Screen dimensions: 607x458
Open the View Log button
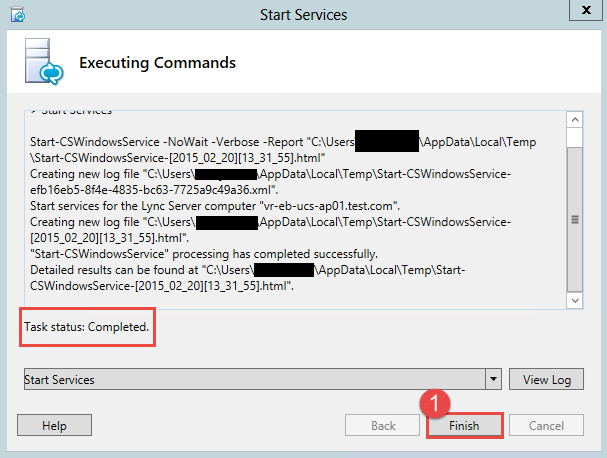546,380
